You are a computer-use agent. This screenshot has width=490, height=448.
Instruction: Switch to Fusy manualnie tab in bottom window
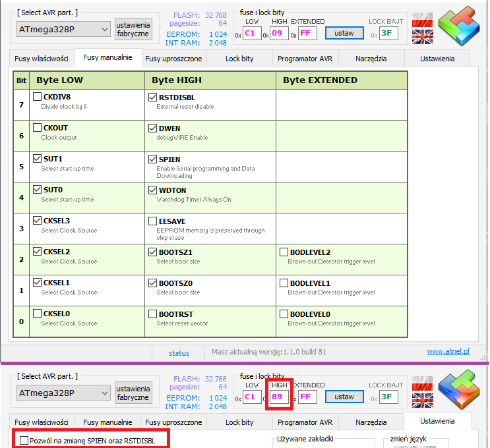pyautogui.click(x=107, y=422)
